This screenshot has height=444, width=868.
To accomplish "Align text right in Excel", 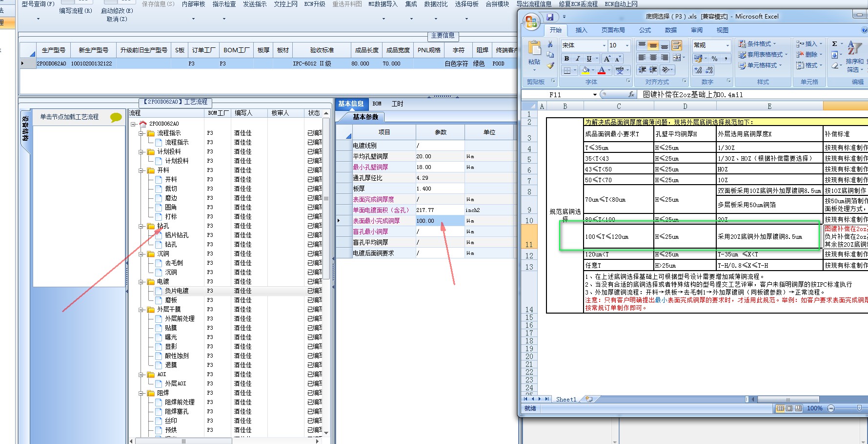I will coord(665,57).
